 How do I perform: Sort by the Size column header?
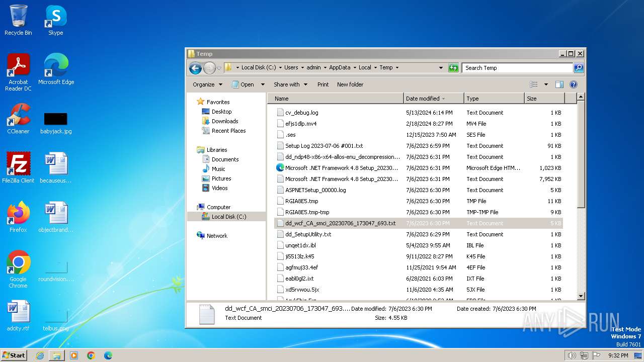tap(544, 99)
